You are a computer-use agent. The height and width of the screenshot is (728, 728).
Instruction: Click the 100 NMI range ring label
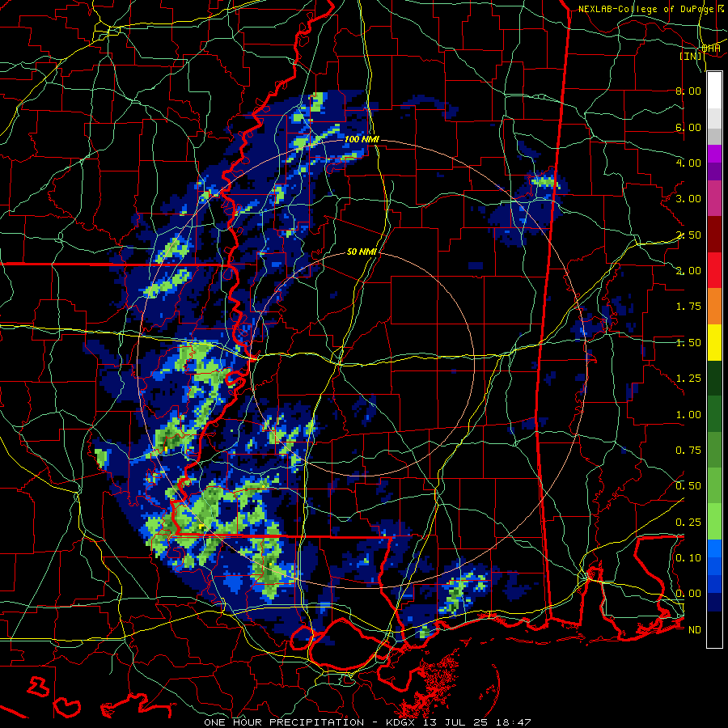(x=362, y=139)
